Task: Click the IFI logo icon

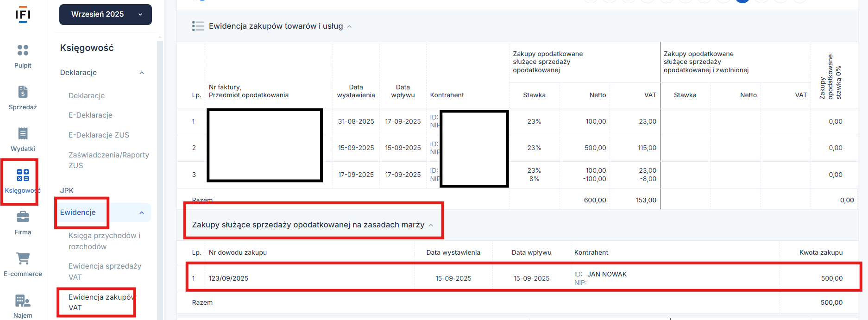Action: 23,15
